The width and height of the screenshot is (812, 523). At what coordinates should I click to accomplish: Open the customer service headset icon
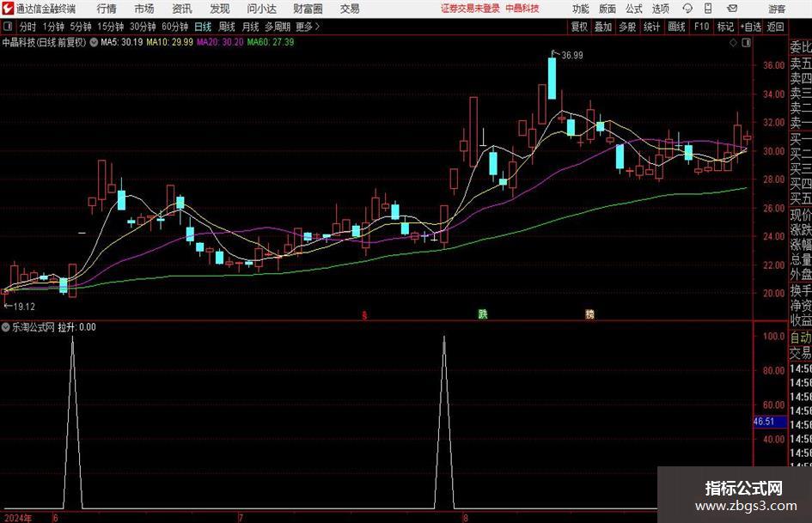tap(687, 9)
